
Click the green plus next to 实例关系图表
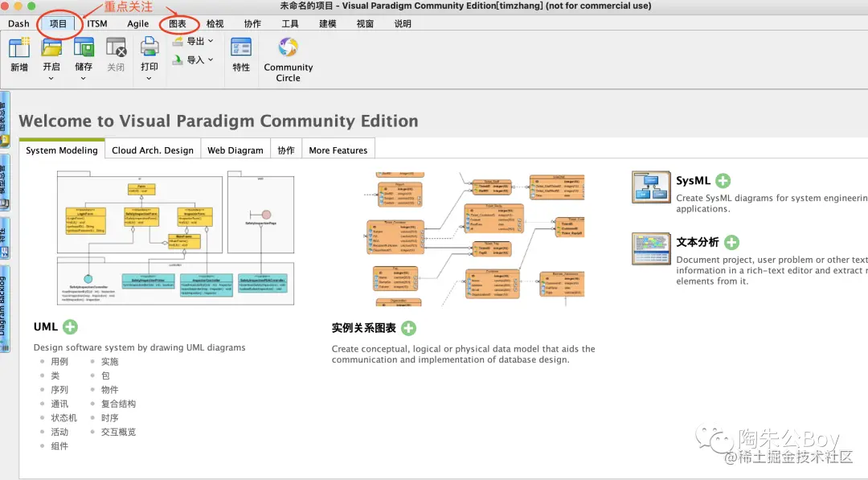click(408, 328)
